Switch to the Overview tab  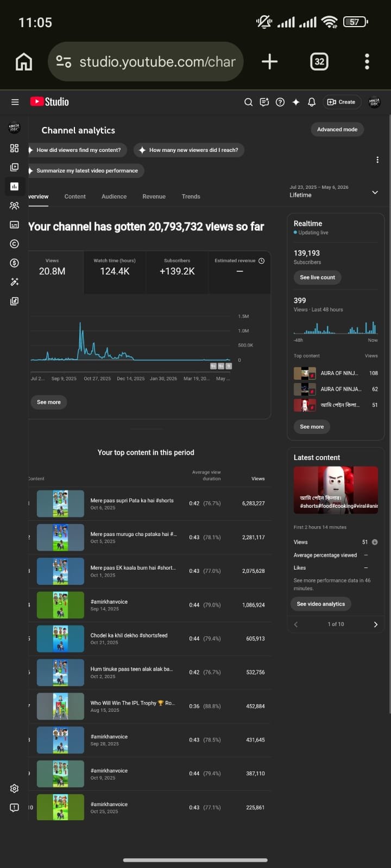[x=38, y=196]
